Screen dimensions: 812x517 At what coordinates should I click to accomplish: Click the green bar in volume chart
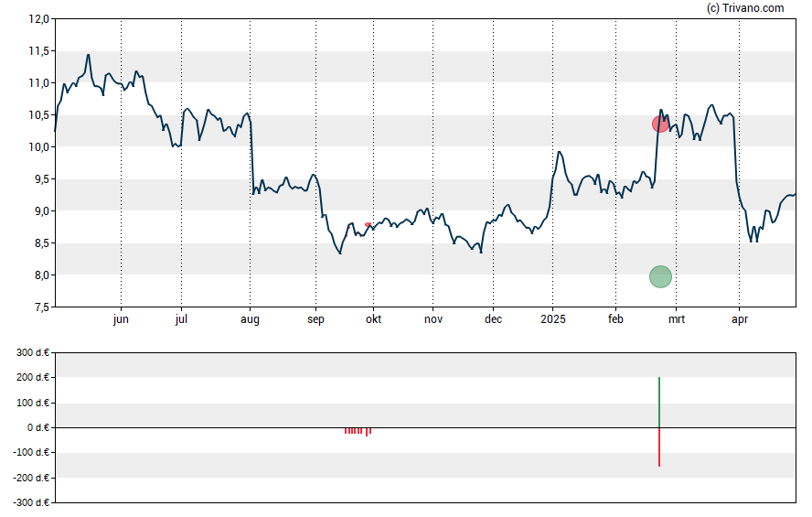[x=659, y=403]
